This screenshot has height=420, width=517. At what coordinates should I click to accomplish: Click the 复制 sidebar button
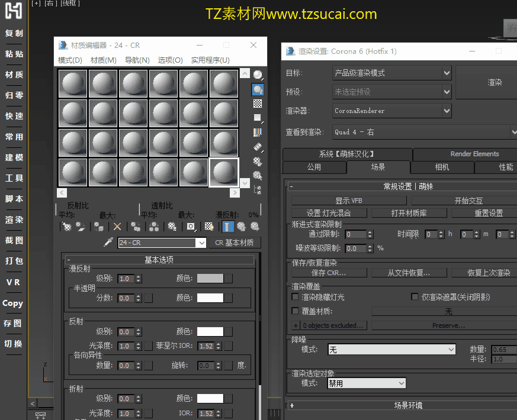pyautogui.click(x=14, y=33)
